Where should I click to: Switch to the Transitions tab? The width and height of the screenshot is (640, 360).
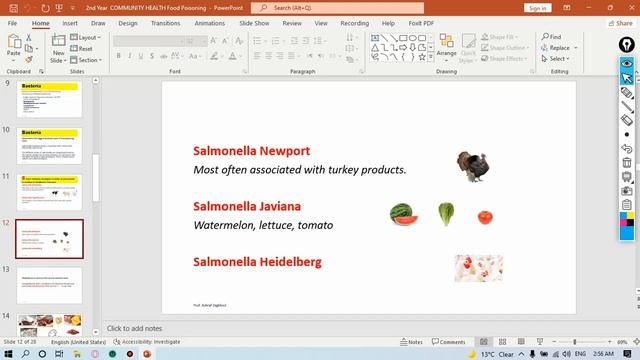[x=165, y=23]
